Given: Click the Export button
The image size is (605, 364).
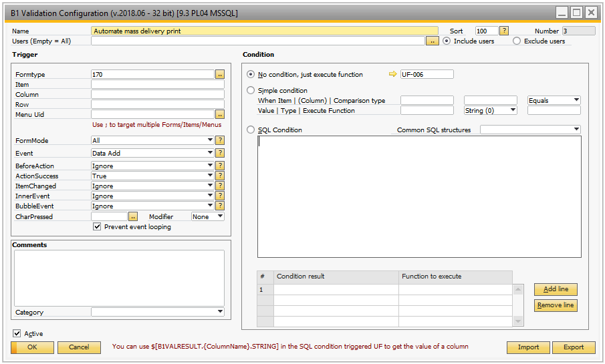Looking at the screenshot, I should coord(574,347).
